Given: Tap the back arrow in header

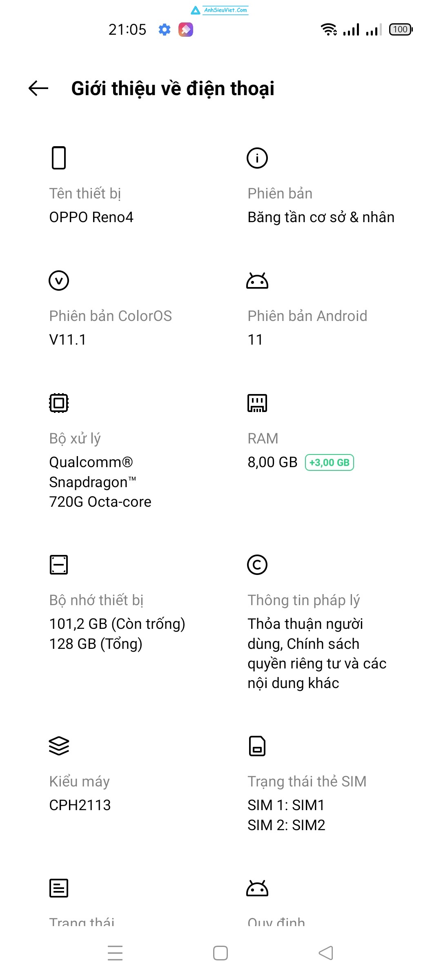Looking at the screenshot, I should click(x=38, y=88).
